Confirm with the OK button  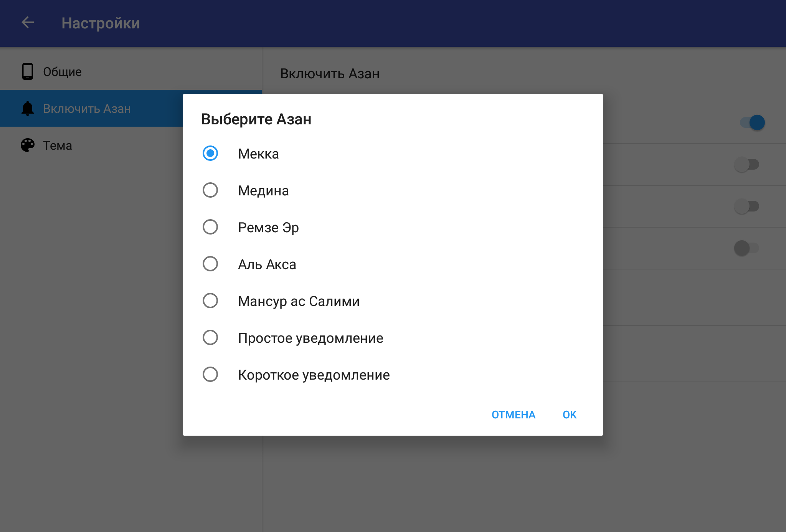(x=569, y=415)
